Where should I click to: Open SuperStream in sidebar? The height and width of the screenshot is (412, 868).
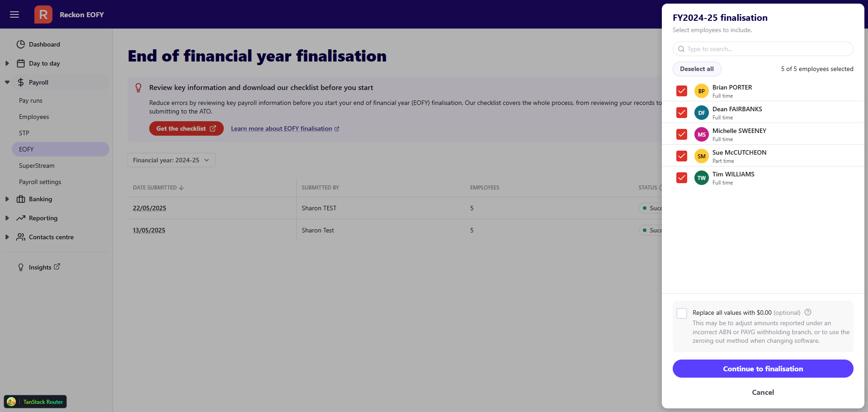point(37,166)
